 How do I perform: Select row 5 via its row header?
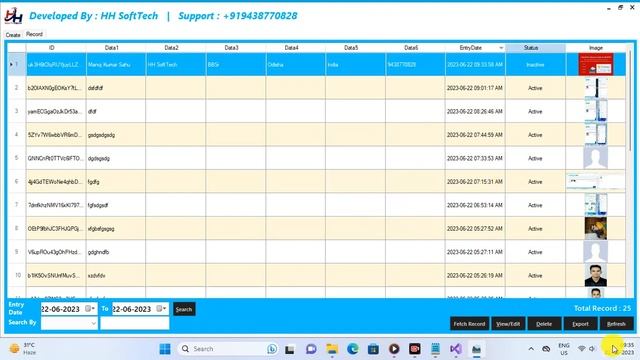pyautogui.click(x=17, y=158)
